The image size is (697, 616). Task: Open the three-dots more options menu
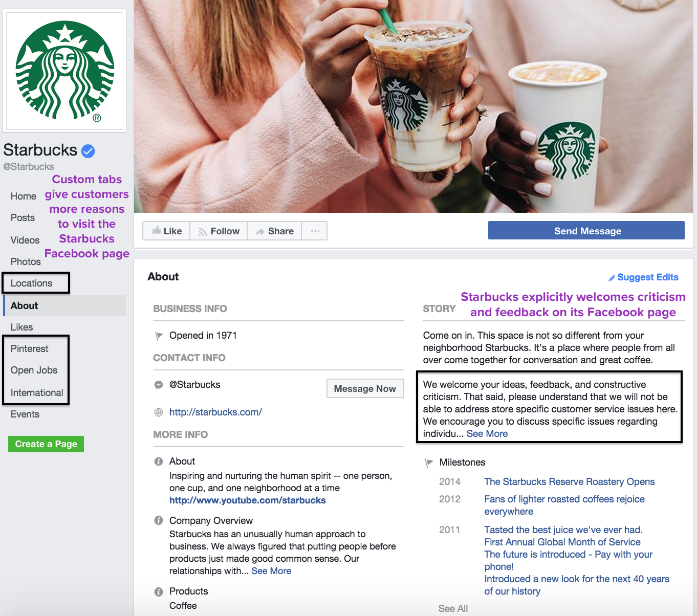click(315, 231)
